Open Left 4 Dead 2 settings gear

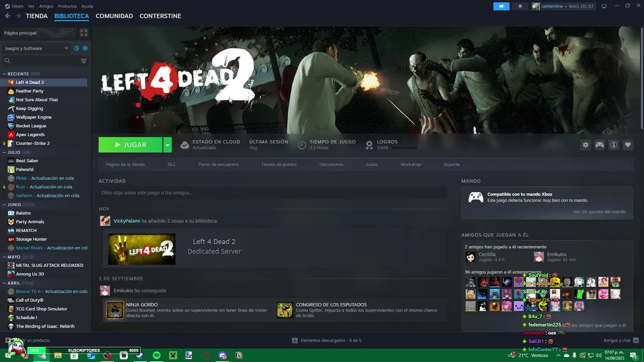click(585, 145)
